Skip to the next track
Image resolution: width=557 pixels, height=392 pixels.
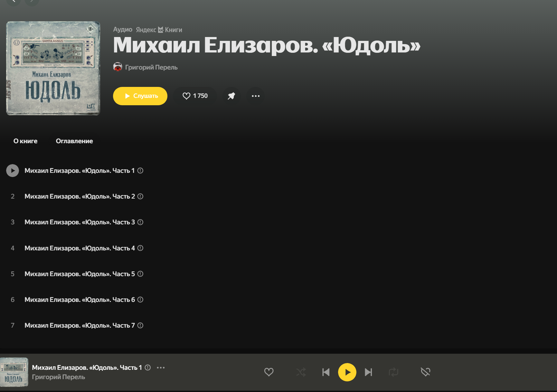tap(369, 372)
